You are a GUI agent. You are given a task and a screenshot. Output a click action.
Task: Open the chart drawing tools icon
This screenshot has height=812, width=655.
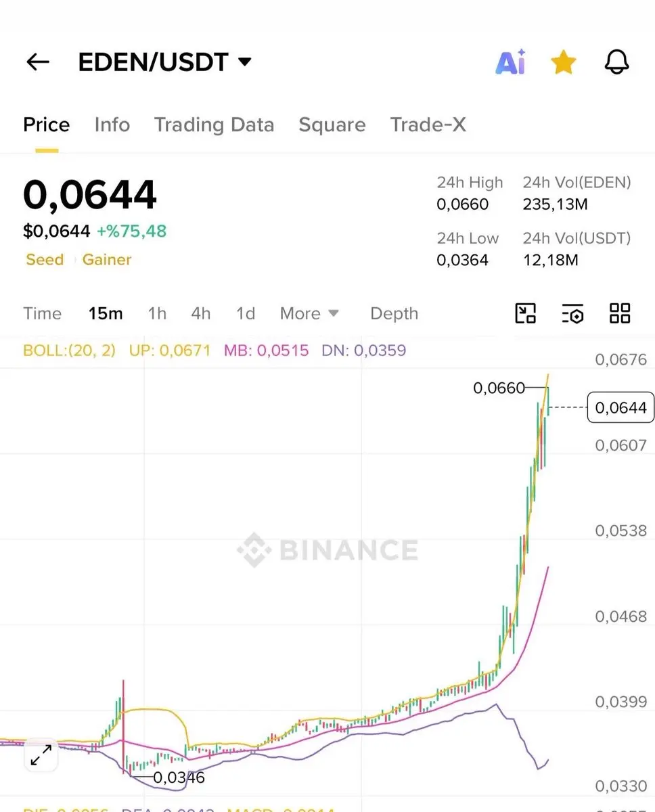tap(526, 313)
